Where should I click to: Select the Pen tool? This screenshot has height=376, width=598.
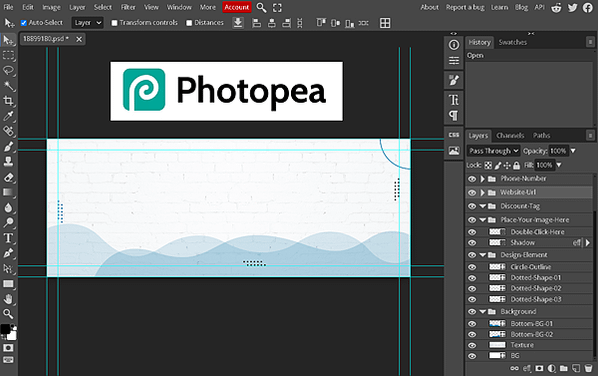(x=8, y=253)
